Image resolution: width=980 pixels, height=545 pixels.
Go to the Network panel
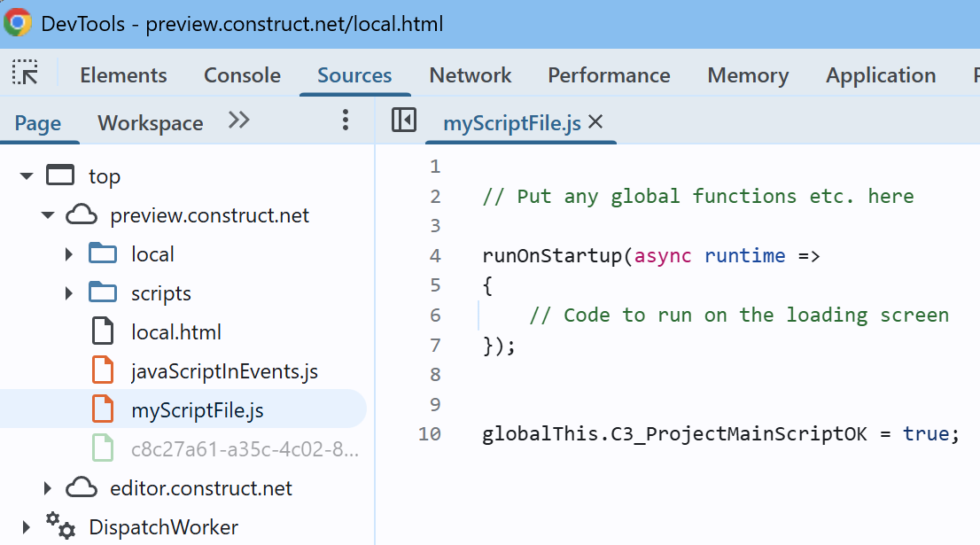tap(470, 74)
